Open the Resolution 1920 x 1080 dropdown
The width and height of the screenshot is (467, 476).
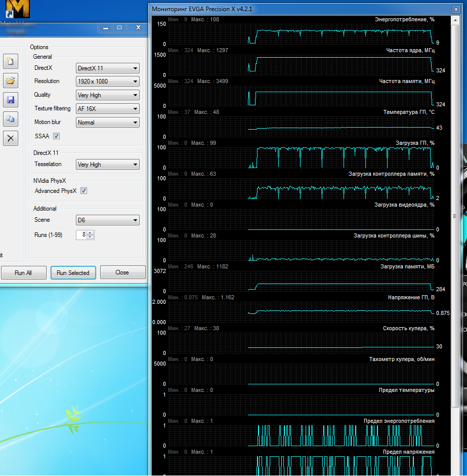(x=108, y=82)
